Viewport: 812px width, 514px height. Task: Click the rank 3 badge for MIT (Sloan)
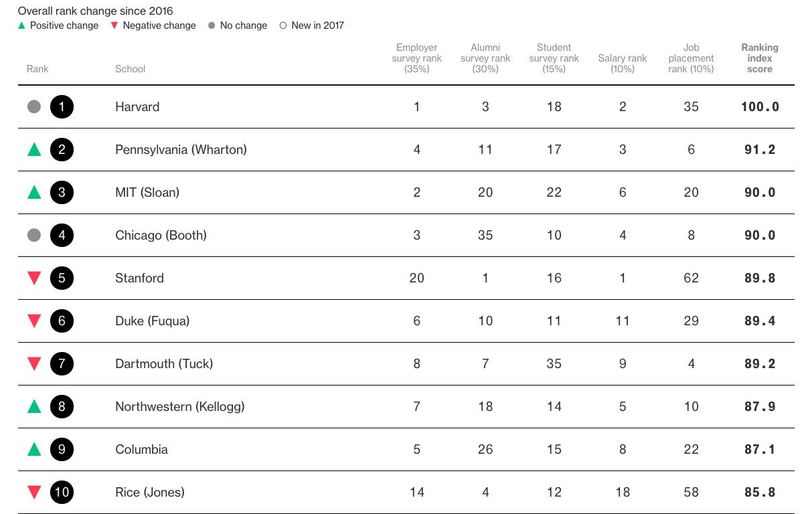pyautogui.click(x=62, y=193)
